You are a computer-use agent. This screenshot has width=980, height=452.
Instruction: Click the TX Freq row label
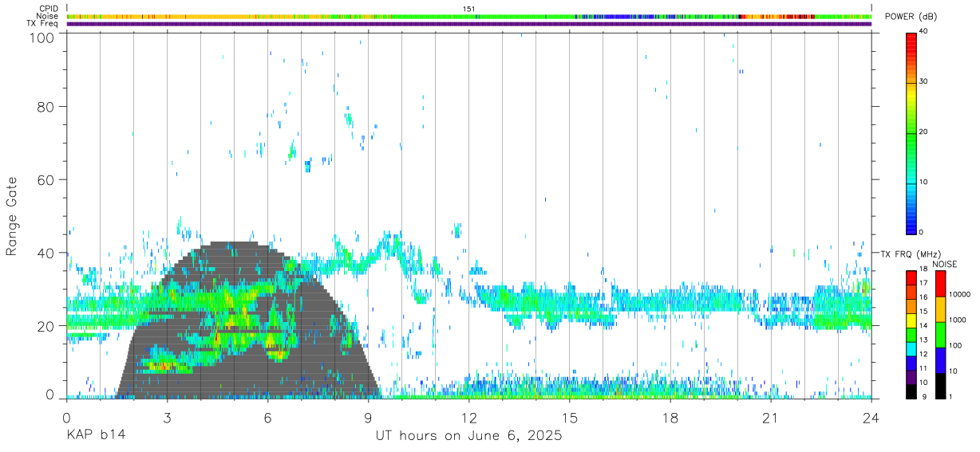(42, 24)
